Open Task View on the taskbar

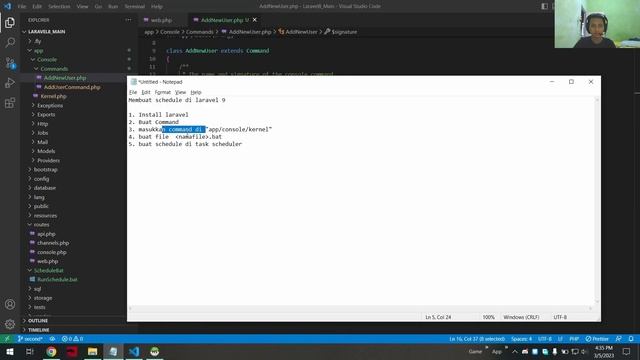click(30, 351)
